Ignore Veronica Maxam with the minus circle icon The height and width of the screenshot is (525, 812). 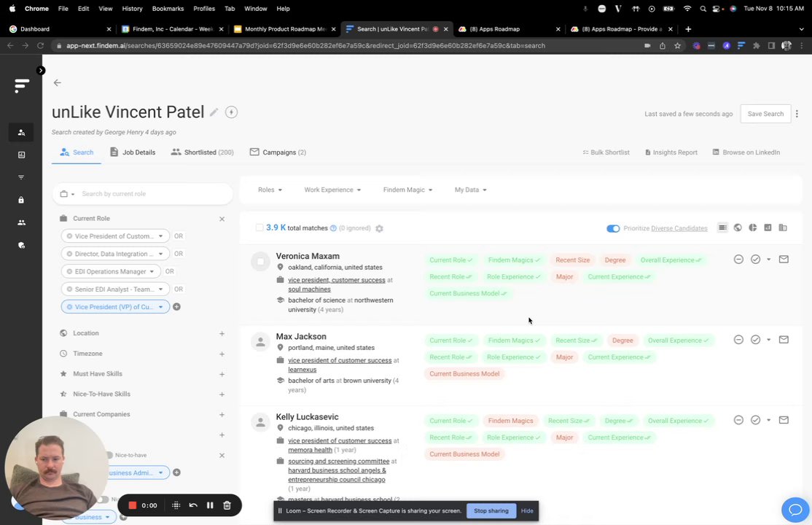(x=739, y=259)
